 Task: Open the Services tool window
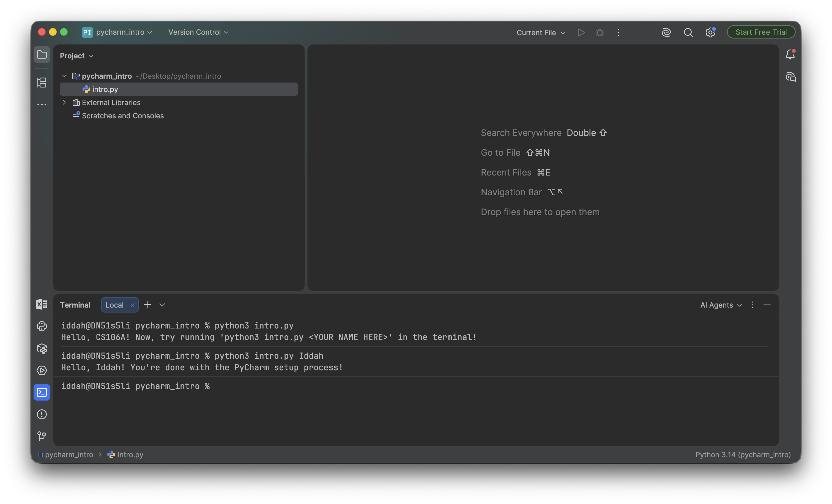[42, 370]
